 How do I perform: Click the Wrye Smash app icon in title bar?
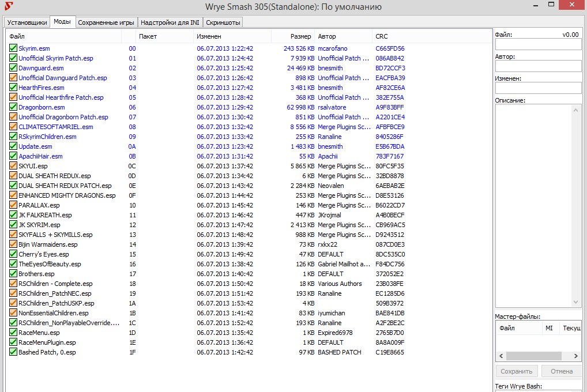tap(9, 6)
